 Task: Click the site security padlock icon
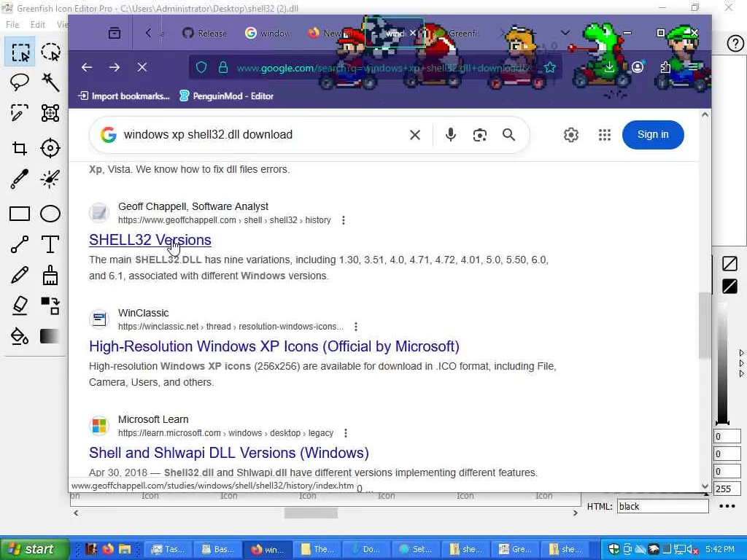coord(222,68)
